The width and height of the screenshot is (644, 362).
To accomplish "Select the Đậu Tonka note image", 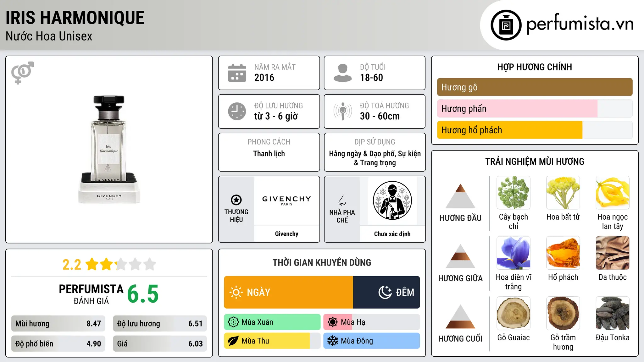I will click(x=613, y=313).
